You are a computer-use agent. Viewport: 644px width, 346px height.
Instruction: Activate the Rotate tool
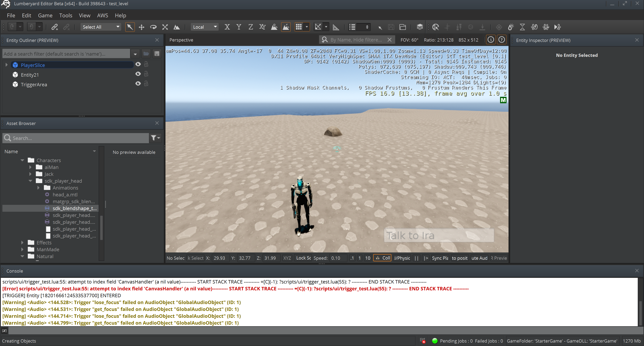click(153, 27)
